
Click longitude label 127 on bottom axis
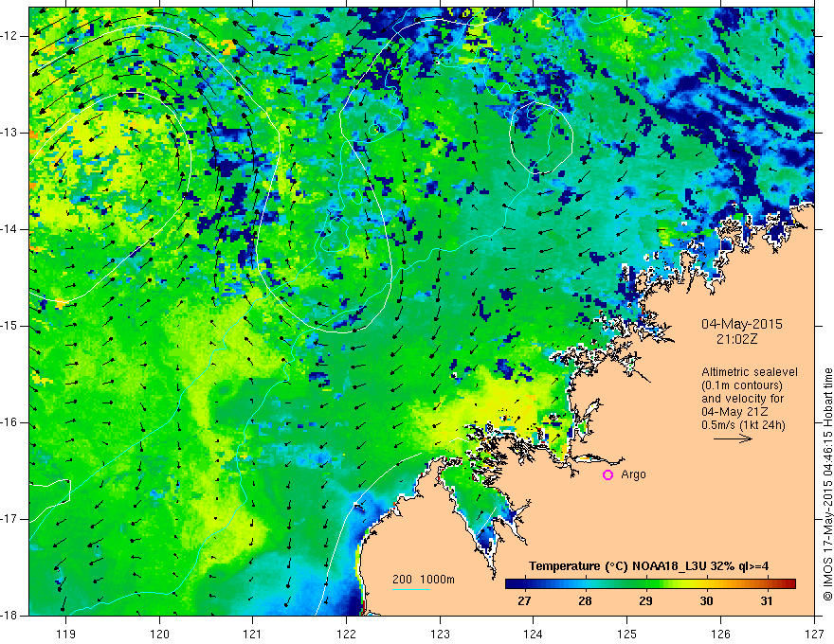pyautogui.click(x=814, y=634)
